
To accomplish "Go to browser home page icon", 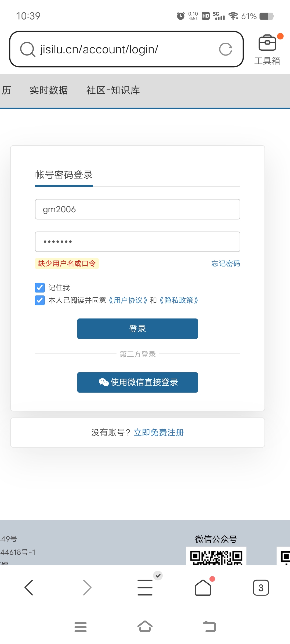I will (203, 587).
